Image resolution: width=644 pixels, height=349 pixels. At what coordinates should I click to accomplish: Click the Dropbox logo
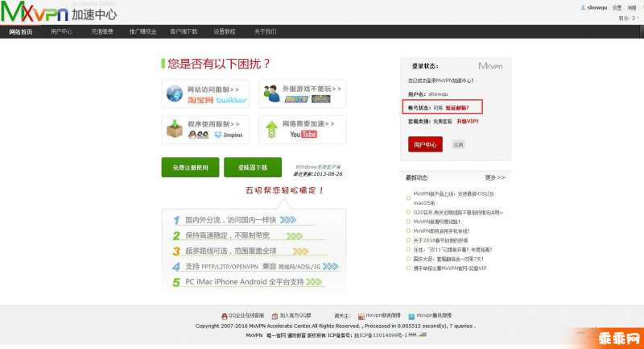(229, 135)
